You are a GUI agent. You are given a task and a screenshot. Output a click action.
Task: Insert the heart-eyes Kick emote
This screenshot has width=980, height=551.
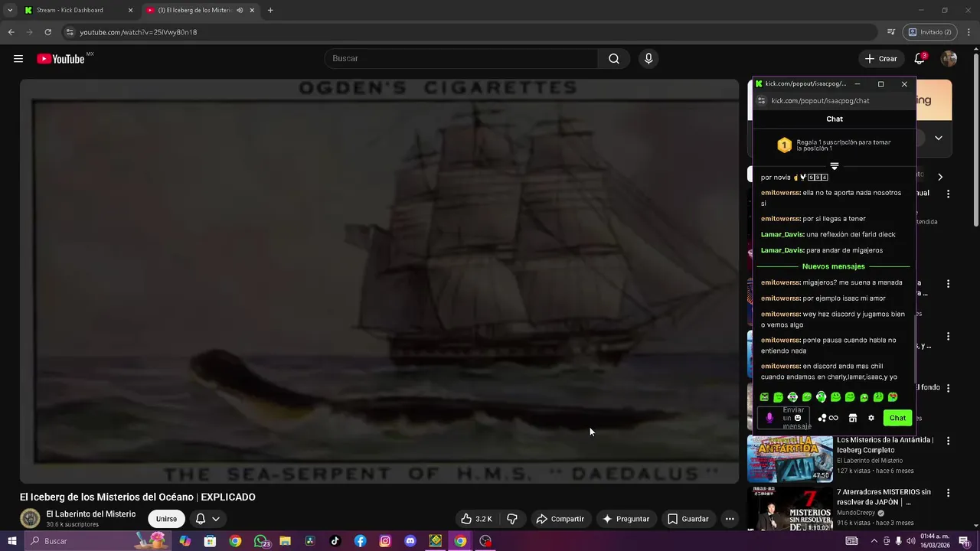pos(893,397)
